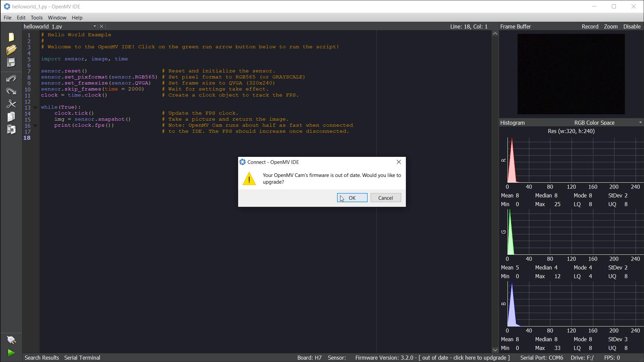Disable the Frame Buffer display
The width and height of the screenshot is (644, 362).
(x=632, y=26)
